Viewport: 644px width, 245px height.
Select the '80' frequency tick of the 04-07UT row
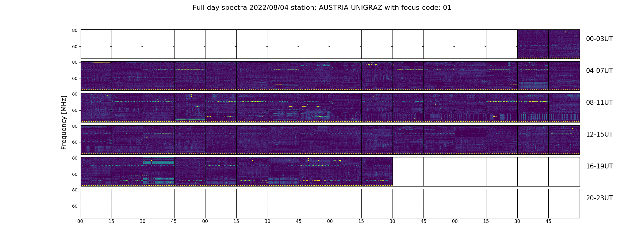click(x=75, y=62)
